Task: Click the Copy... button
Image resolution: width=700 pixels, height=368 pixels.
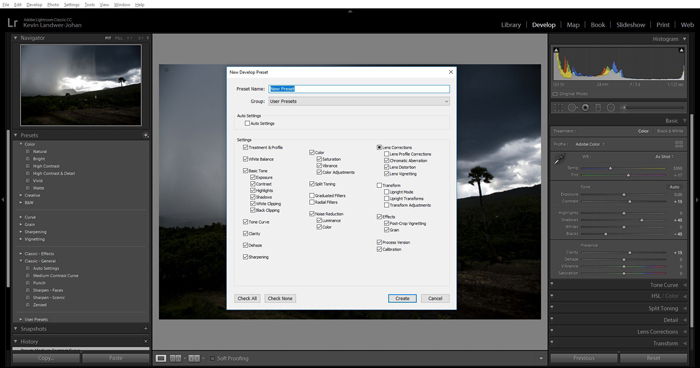Action: (46, 358)
